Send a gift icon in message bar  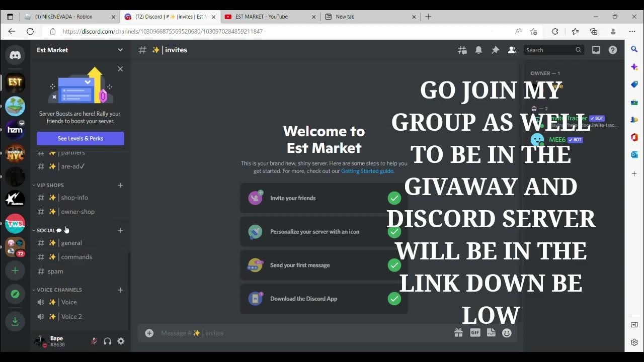[x=458, y=333]
